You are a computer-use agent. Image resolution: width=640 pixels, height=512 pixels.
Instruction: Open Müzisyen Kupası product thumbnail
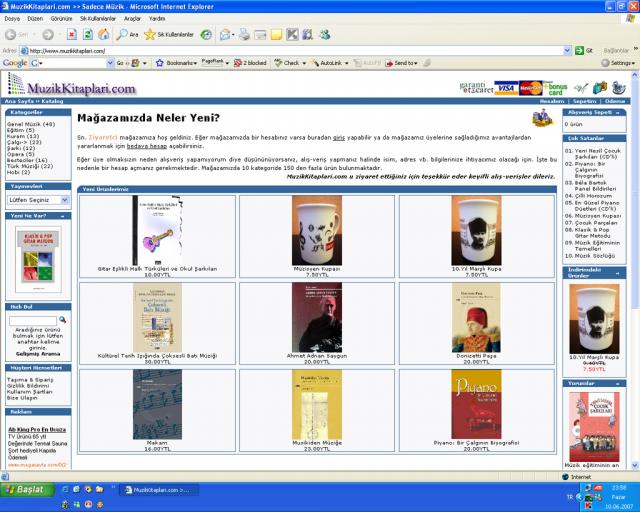317,231
